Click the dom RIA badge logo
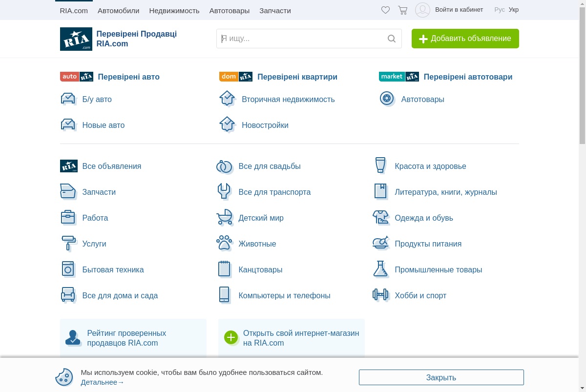 (236, 77)
